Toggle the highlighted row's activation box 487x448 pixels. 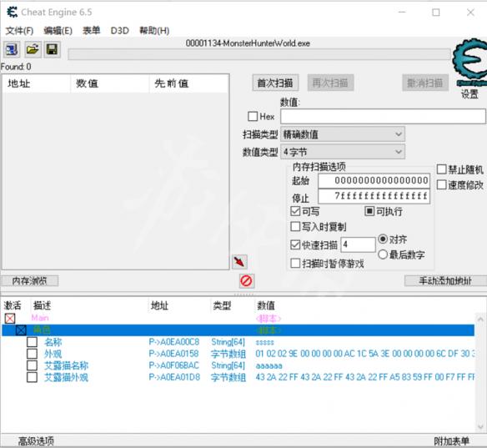21,330
